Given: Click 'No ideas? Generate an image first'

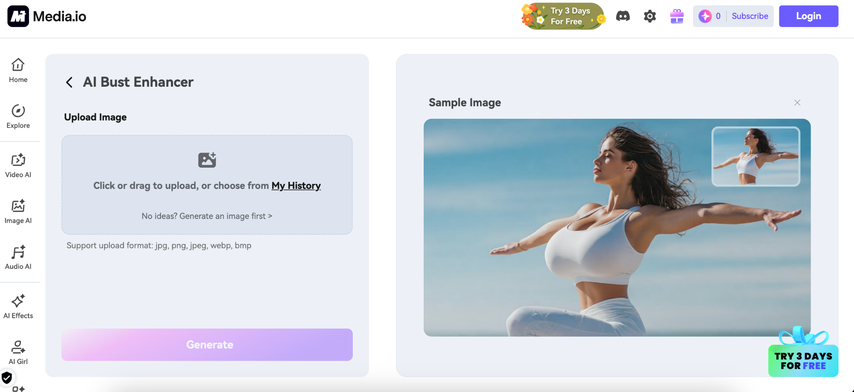Looking at the screenshot, I should [207, 216].
